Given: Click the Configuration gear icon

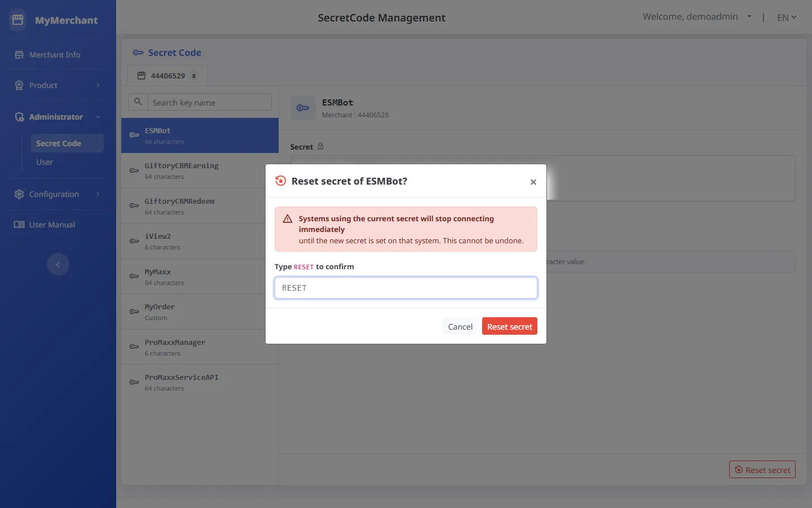Looking at the screenshot, I should coord(19,194).
